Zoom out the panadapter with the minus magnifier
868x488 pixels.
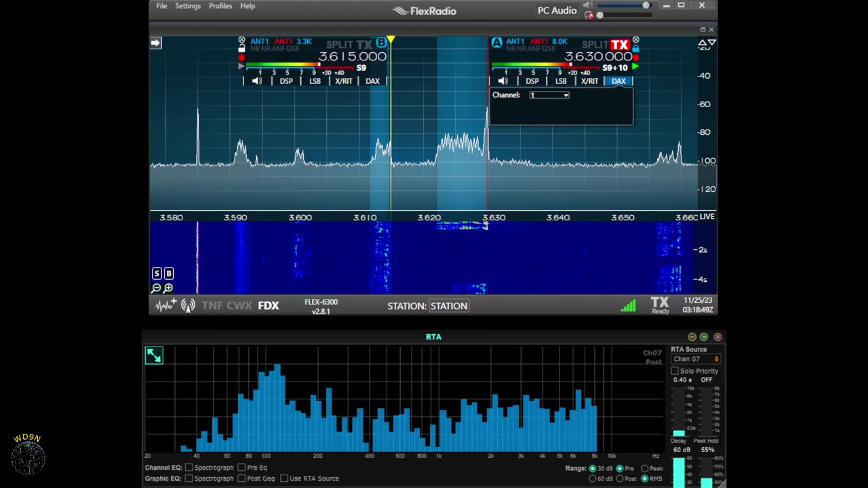point(156,288)
